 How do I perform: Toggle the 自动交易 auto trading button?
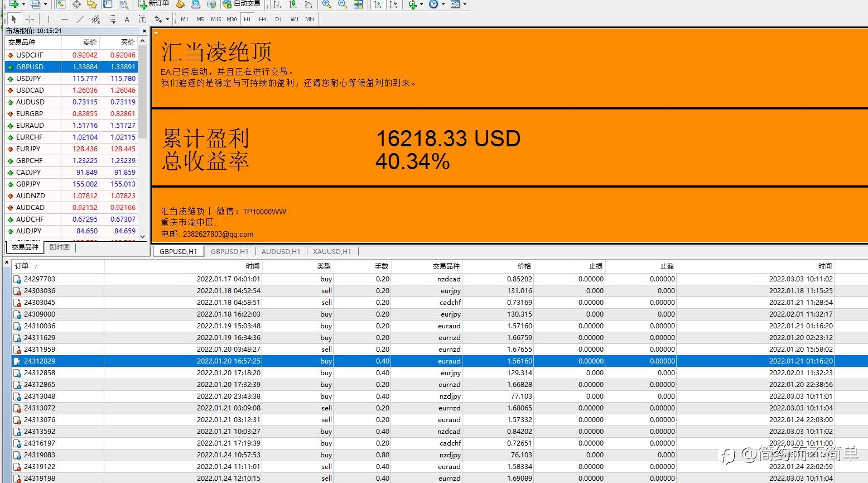pyautogui.click(x=242, y=4)
